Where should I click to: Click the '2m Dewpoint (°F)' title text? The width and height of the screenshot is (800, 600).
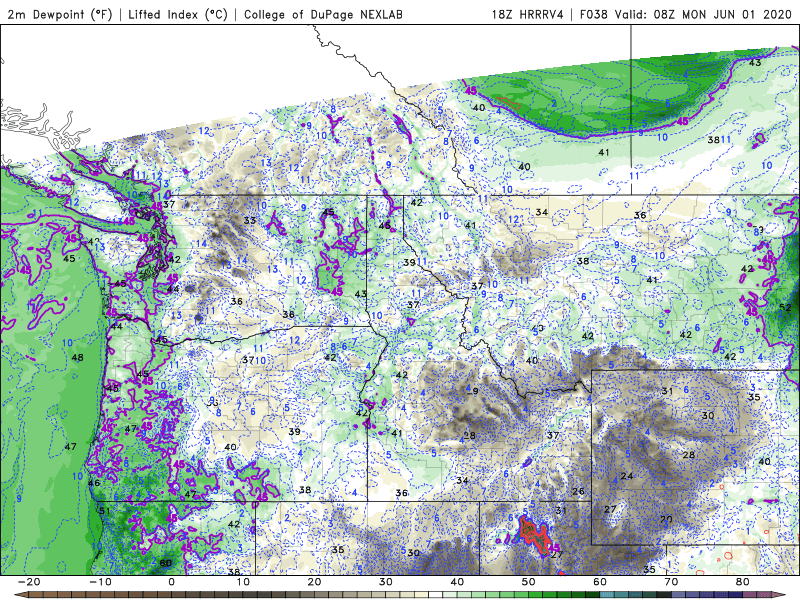(x=60, y=14)
